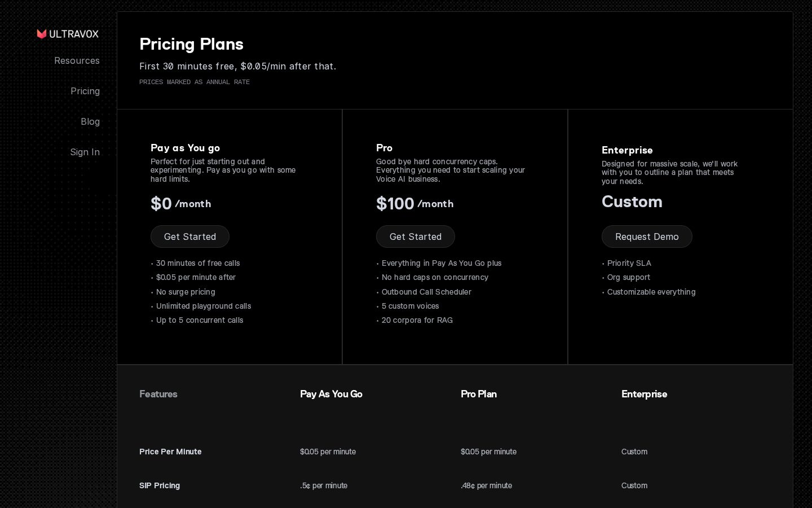This screenshot has height=508, width=812.
Task: Click the Price Per Minute row label
Action: pos(170,452)
